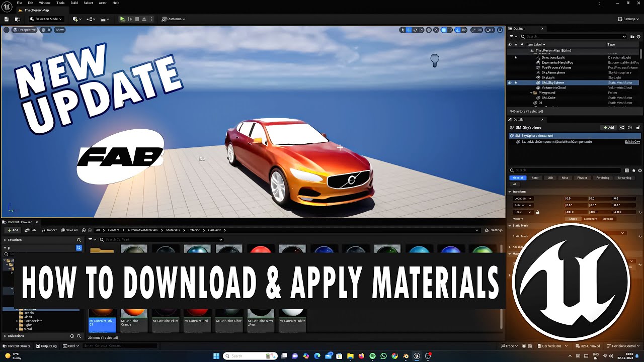The image size is (644, 362).
Task: Select VolumetricCloud in the Outliner
Action: [553, 87]
